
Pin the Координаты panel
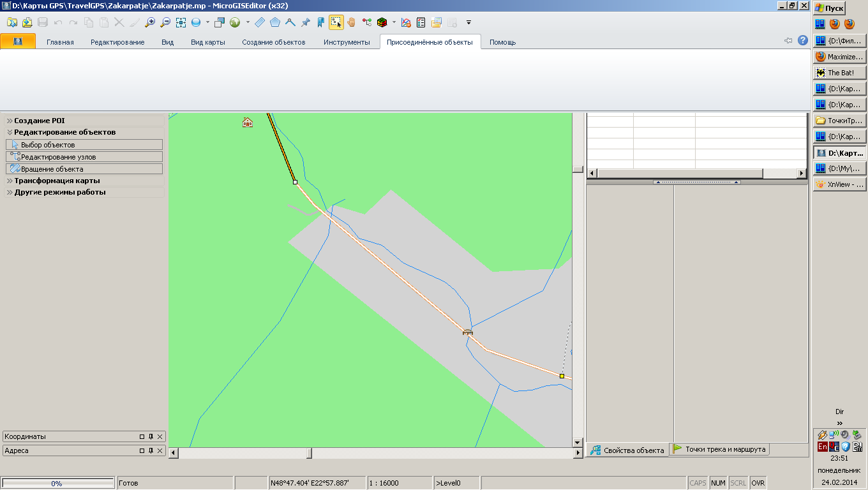tap(151, 437)
